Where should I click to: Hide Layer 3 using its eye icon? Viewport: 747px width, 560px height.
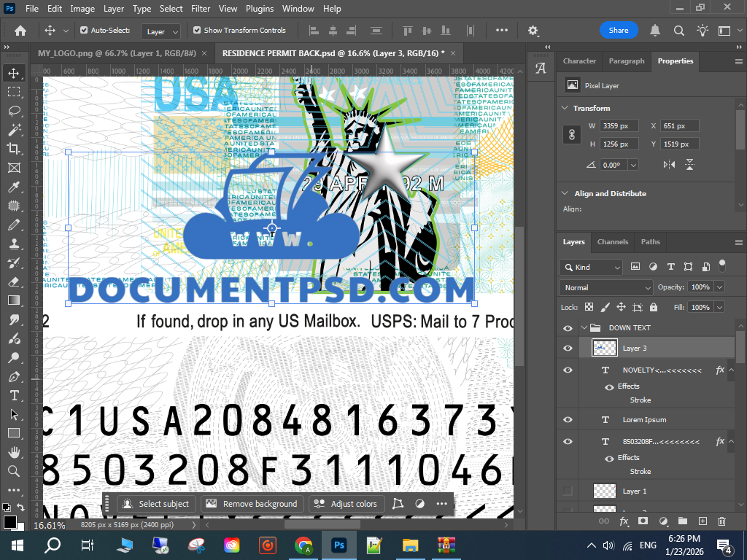coord(568,349)
